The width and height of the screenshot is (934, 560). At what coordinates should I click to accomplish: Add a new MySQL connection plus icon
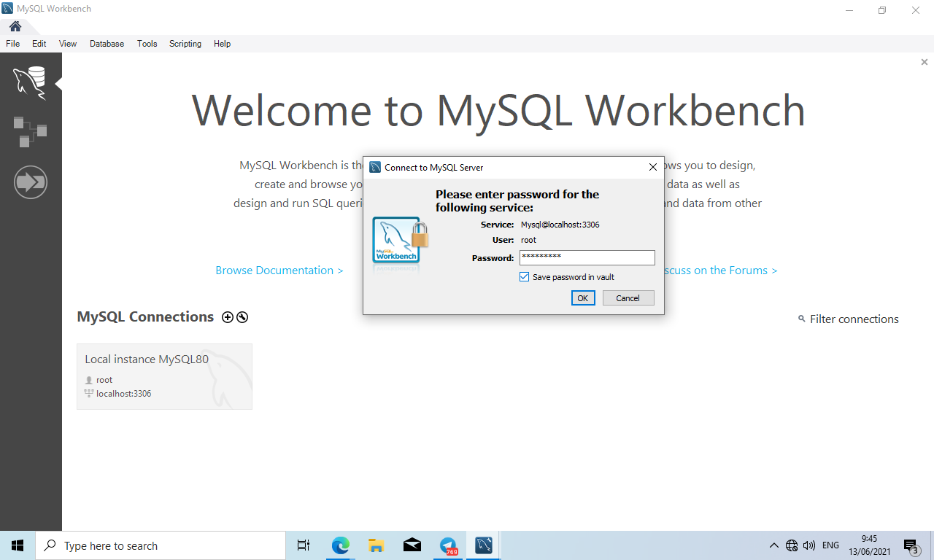pos(228,317)
